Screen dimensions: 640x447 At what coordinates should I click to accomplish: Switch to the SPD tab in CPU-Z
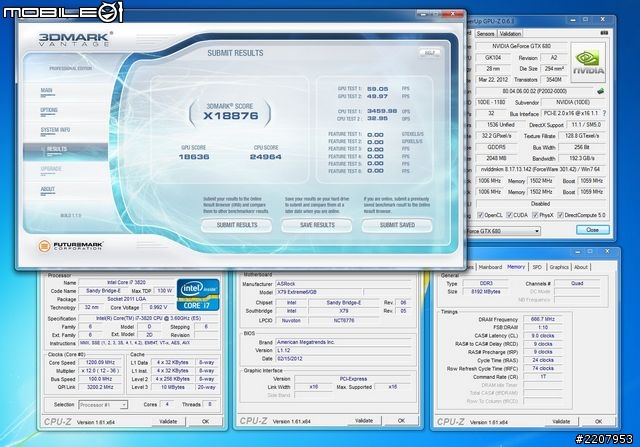coord(537,267)
